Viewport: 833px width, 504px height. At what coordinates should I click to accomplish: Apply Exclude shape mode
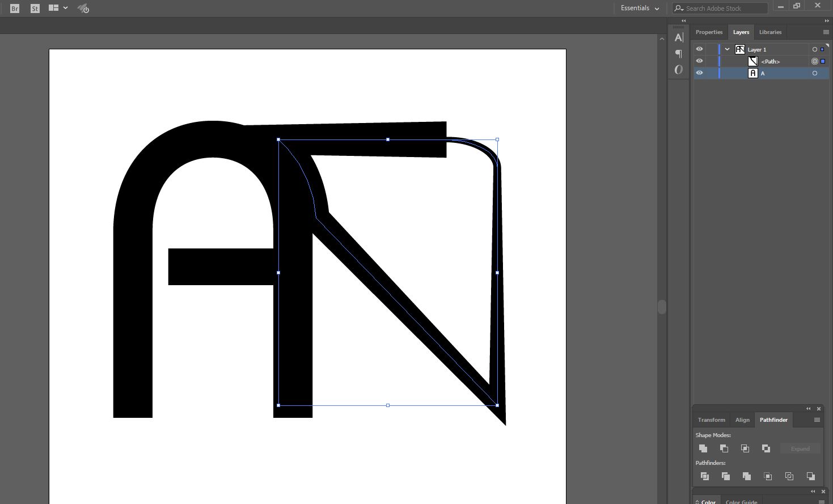point(766,448)
